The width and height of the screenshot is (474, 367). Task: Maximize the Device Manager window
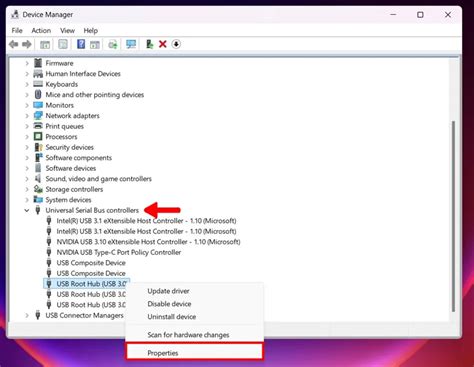pos(420,15)
